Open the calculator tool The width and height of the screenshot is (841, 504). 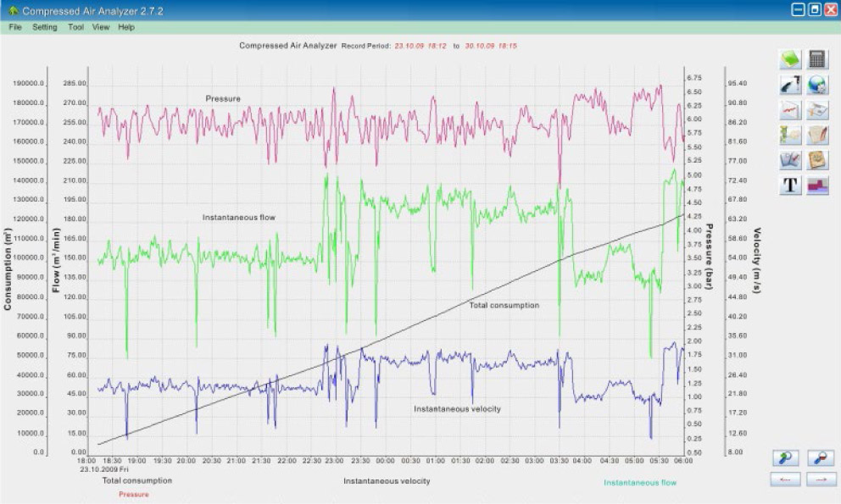point(818,58)
